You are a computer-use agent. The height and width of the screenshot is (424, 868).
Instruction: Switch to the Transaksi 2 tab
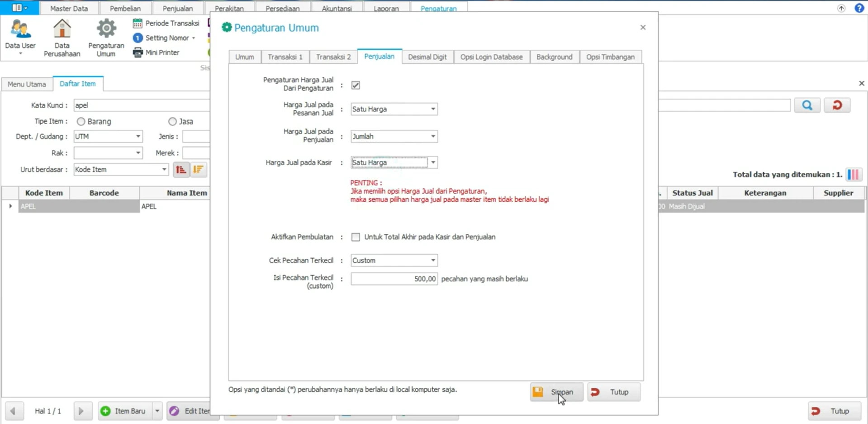pyautogui.click(x=333, y=57)
